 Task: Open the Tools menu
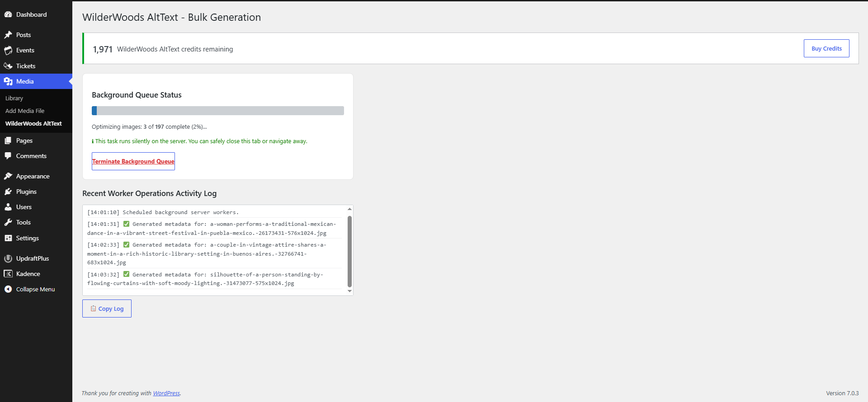[x=24, y=222]
